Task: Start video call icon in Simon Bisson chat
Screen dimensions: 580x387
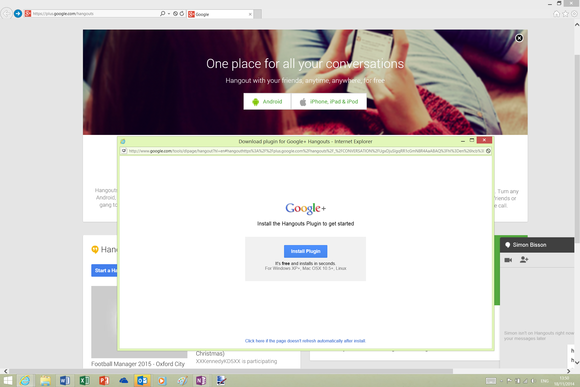Action: [508, 260]
